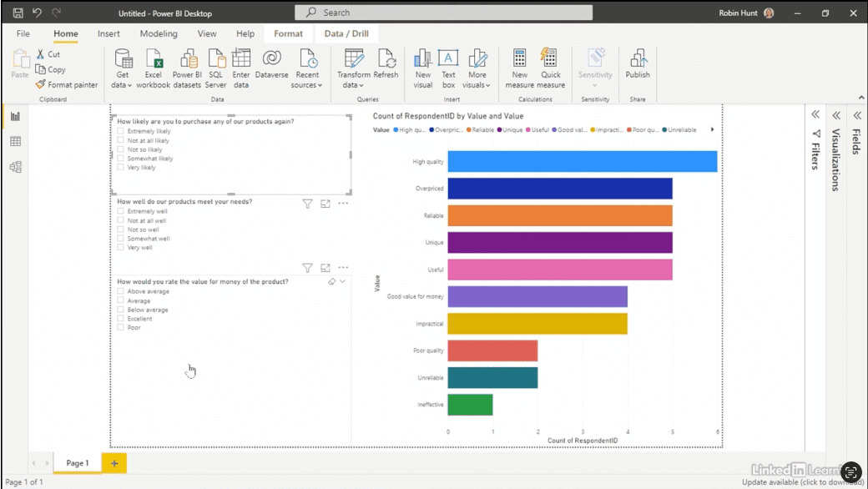Click Refresh data icon
This screenshot has width=868, height=489.
click(x=386, y=58)
